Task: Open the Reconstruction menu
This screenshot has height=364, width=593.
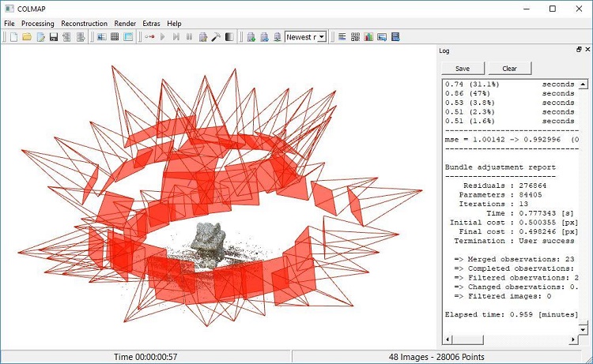Action: click(x=85, y=24)
